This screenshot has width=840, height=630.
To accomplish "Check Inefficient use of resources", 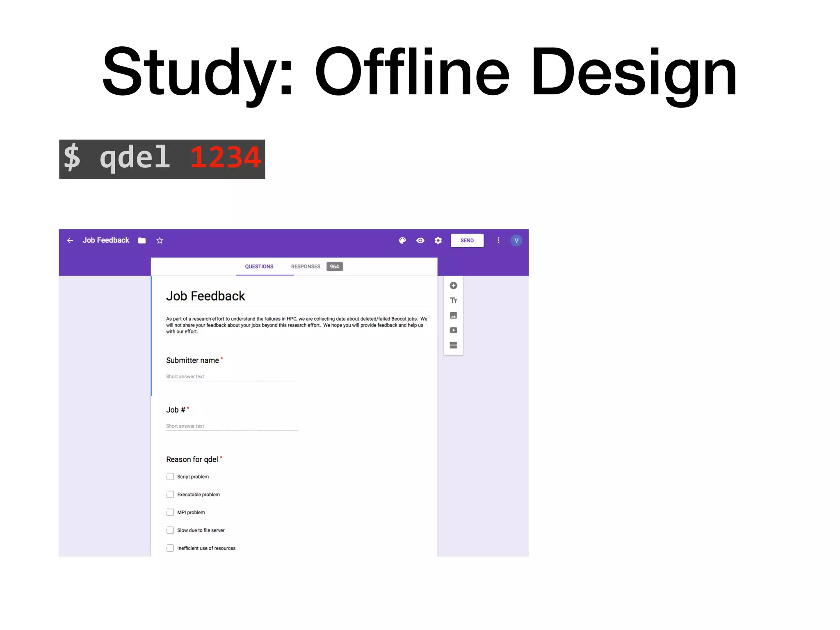I will (170, 548).
